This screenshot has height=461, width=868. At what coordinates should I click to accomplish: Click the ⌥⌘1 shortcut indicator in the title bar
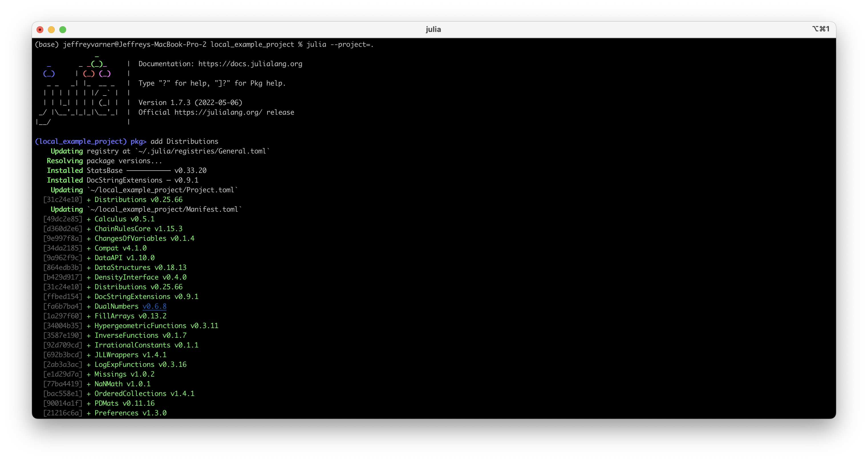pos(822,29)
